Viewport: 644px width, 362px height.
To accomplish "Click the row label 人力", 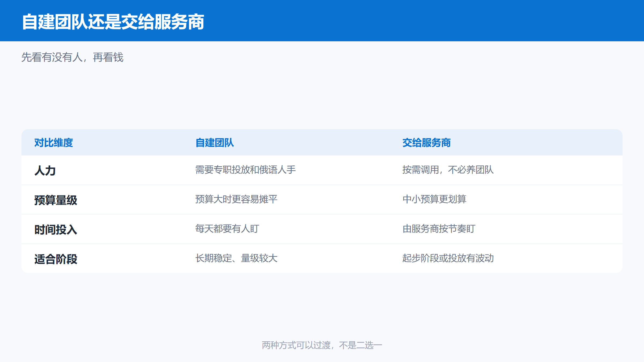I will [x=45, y=171].
